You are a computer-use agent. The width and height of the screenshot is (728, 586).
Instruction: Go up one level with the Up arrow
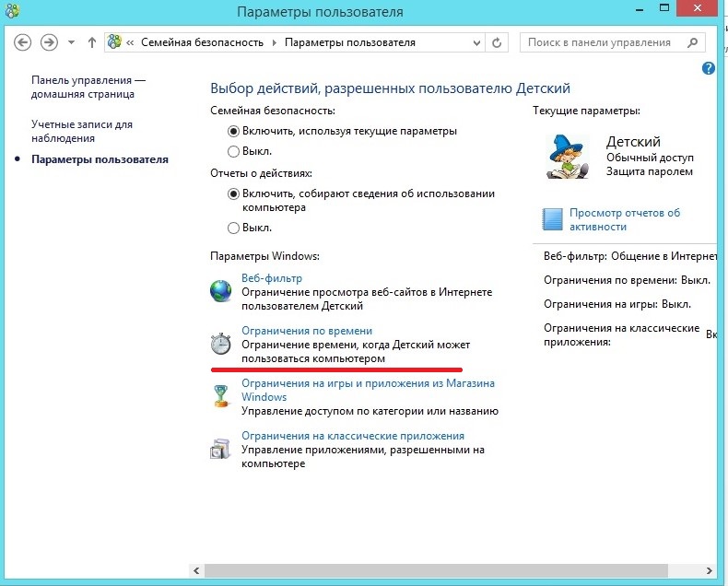[92, 42]
